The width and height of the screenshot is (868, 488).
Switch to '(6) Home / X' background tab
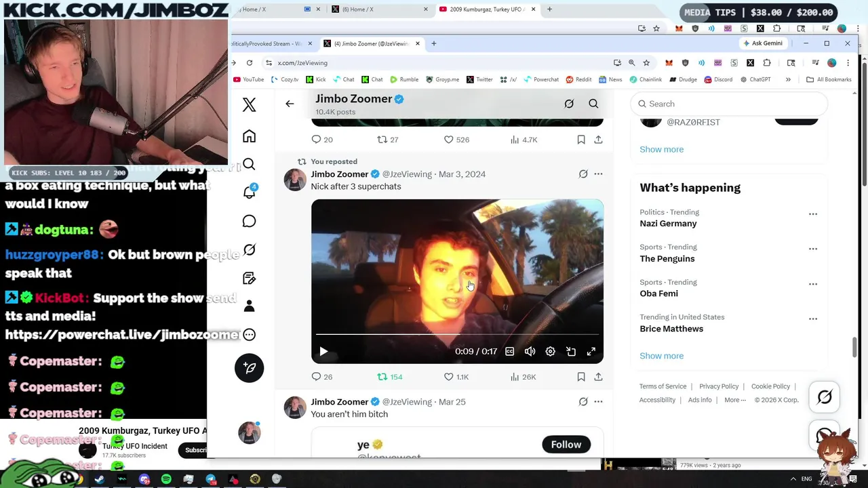[x=379, y=9]
